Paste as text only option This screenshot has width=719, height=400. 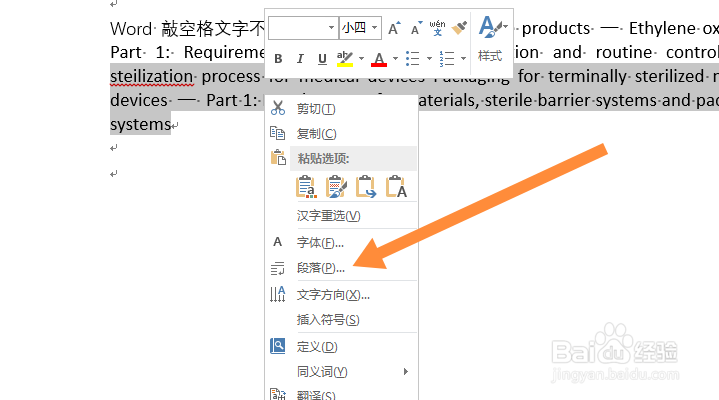click(396, 187)
